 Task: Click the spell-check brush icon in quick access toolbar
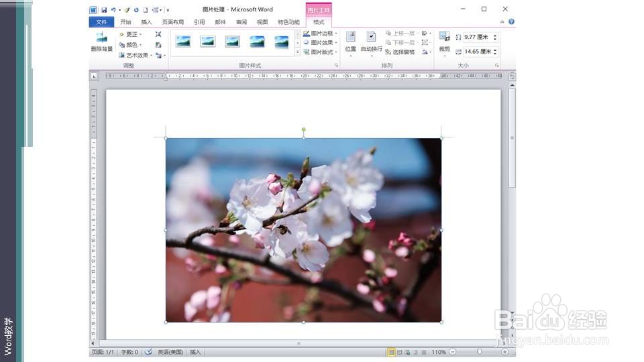[127, 9]
